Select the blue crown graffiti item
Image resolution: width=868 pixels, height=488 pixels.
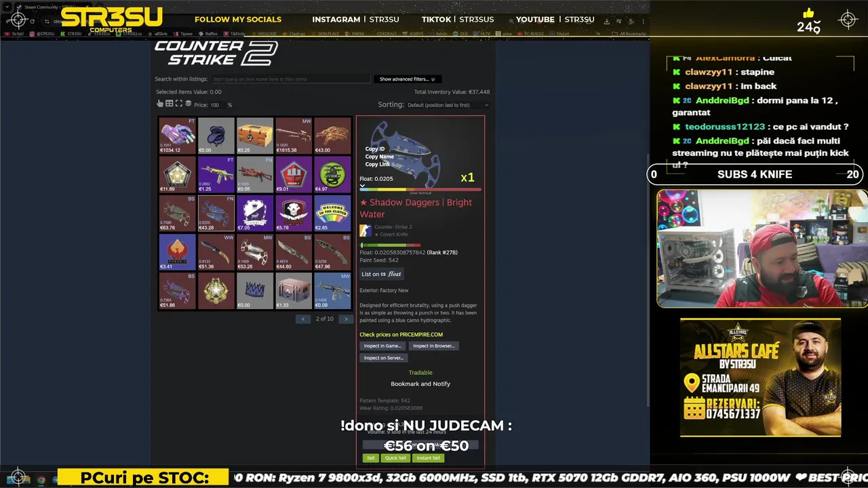click(255, 290)
